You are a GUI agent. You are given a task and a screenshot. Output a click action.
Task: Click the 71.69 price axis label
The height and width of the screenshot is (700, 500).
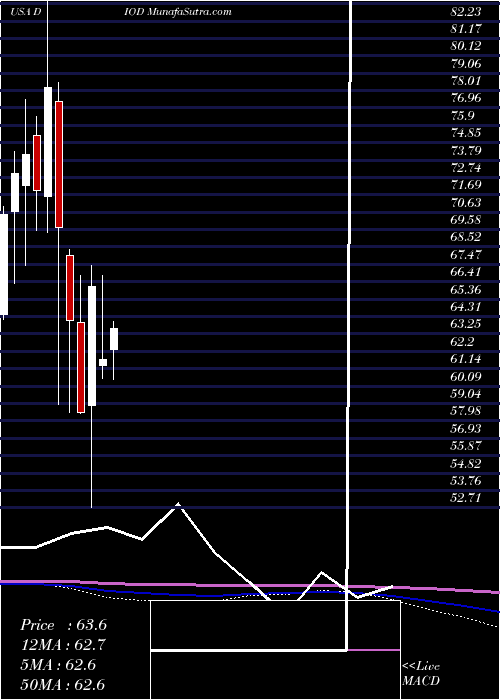click(465, 186)
